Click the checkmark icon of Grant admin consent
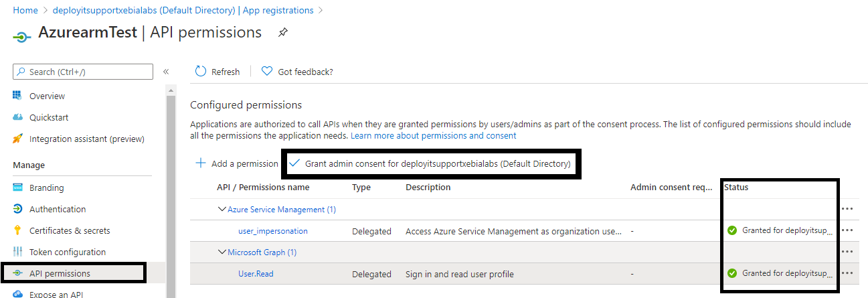Viewport: 868px width, 298px height. click(x=294, y=163)
